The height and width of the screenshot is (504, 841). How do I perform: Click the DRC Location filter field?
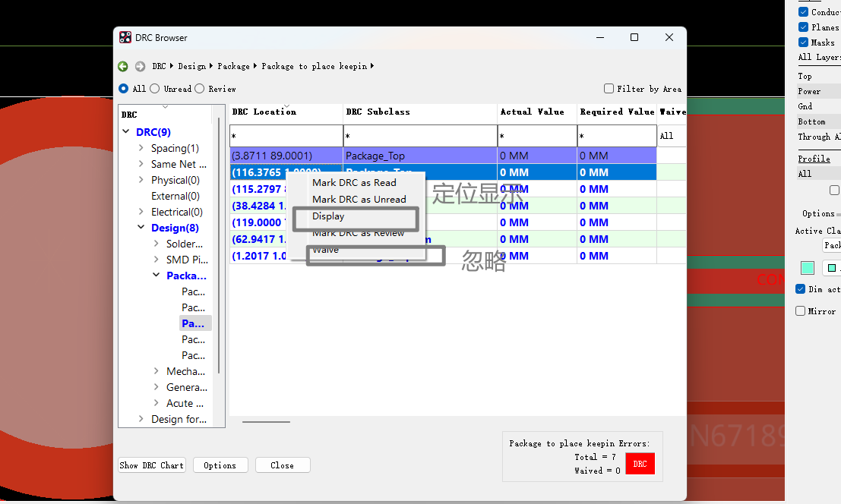pyautogui.click(x=286, y=136)
